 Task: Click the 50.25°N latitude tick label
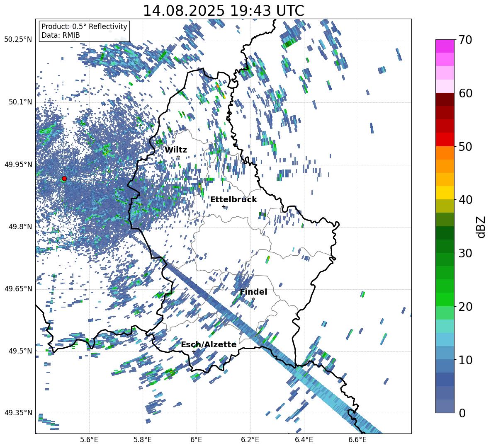point(18,40)
